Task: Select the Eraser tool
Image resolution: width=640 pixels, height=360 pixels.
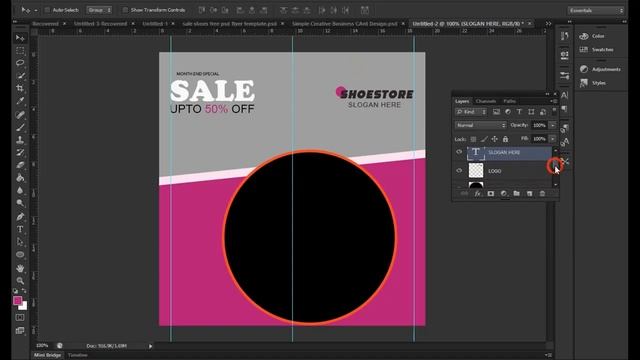Action: [x=20, y=165]
